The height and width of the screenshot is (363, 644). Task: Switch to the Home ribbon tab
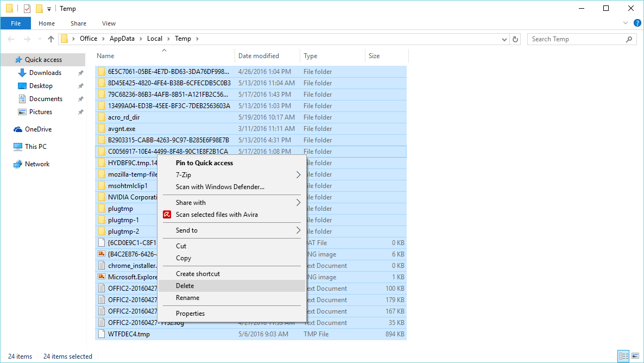point(46,23)
